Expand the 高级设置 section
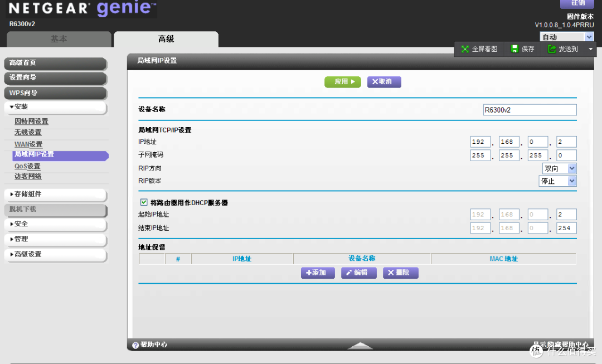 pos(56,255)
